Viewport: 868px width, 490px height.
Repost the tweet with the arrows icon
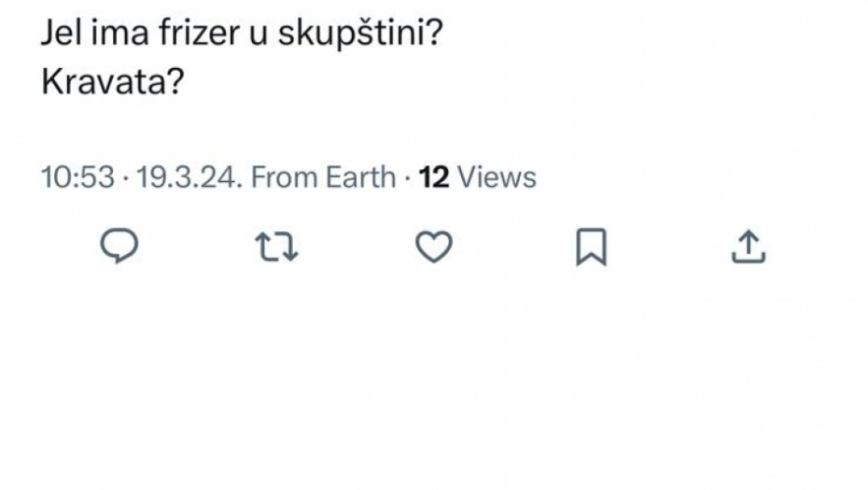(x=276, y=246)
